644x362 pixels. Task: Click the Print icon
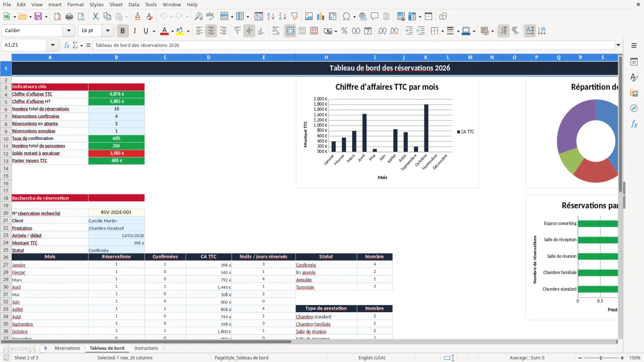pyautogui.click(x=69, y=17)
